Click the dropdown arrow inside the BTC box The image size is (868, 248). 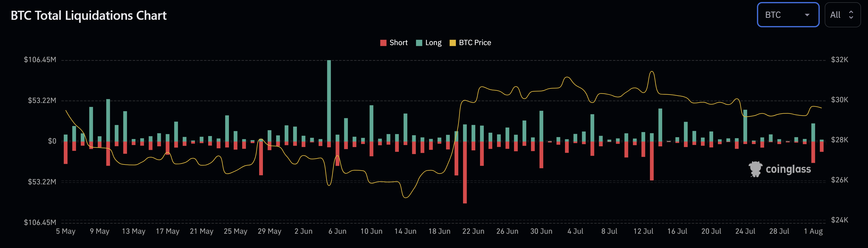pyautogui.click(x=807, y=15)
